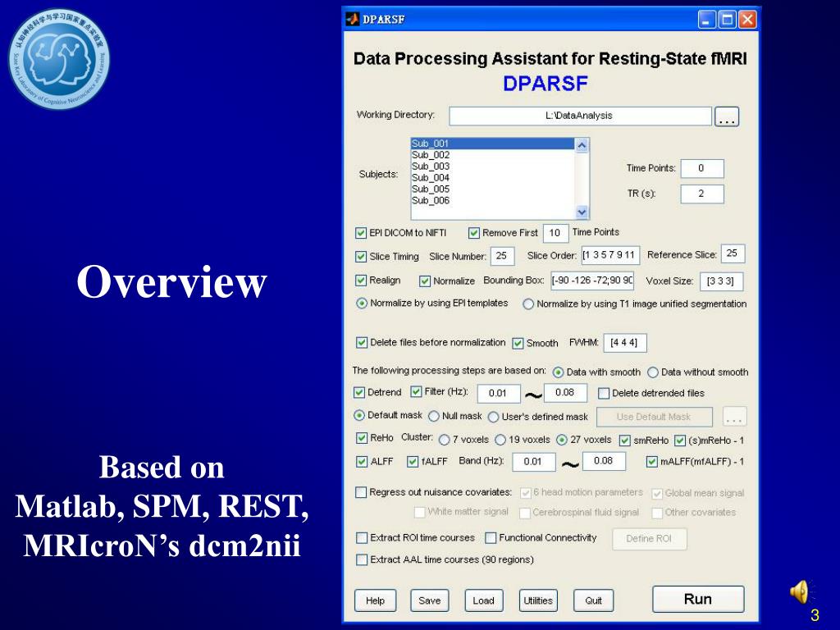
Task: Toggle the (s)mReHo - 1 checkbox
Action: click(680, 441)
